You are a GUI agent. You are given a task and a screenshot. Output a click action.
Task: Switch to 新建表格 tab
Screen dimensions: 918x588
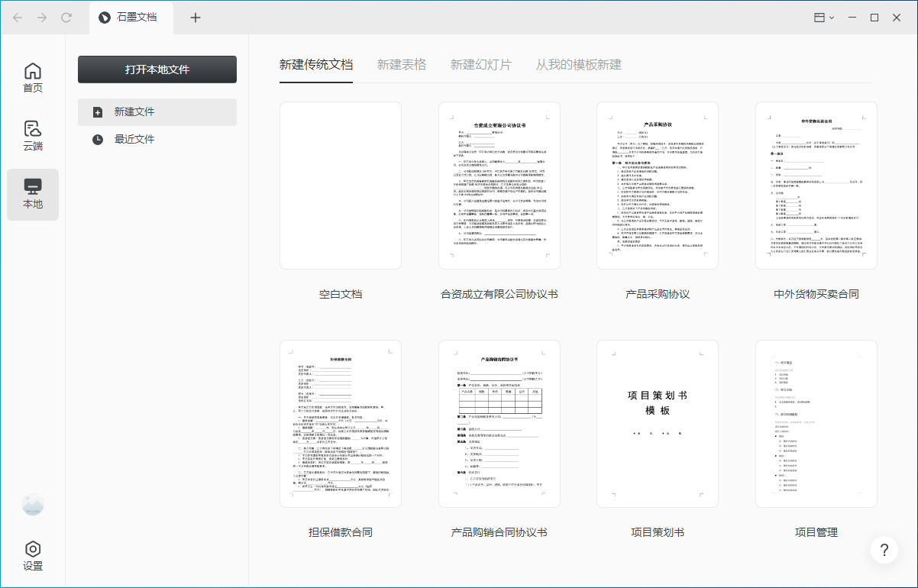(x=401, y=65)
